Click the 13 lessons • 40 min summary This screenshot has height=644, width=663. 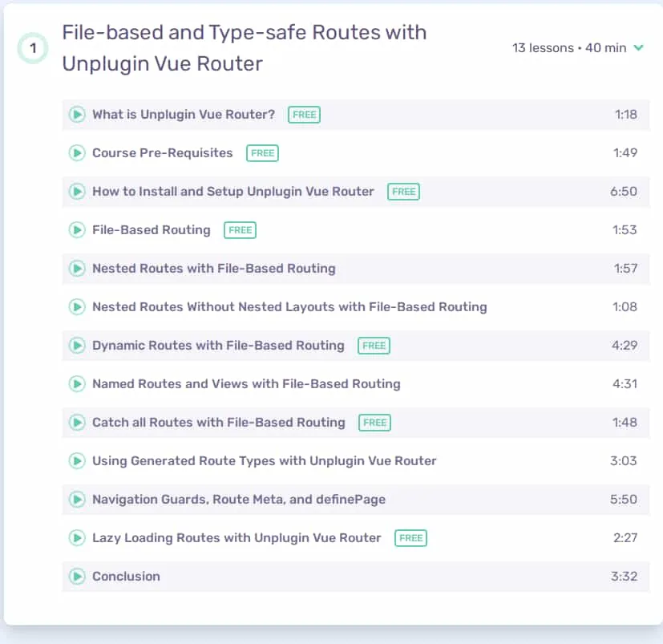[x=569, y=48]
